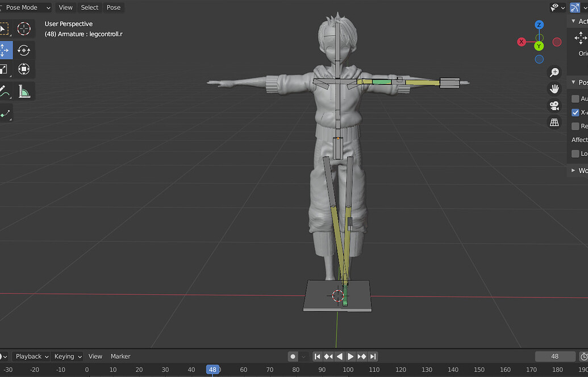Screen dimensions: 588x377
Task: Toggle the blue viewport gizmo display button
Action: pos(575,7)
